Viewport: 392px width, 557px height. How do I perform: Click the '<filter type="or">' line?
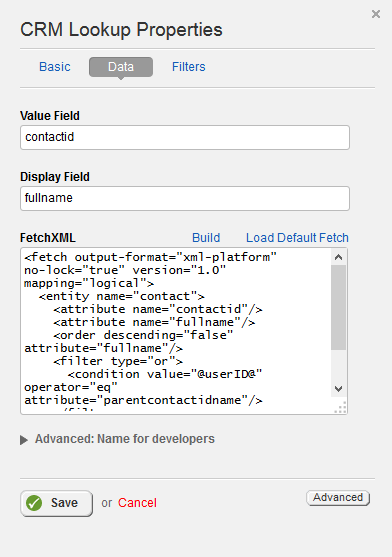tap(118, 361)
